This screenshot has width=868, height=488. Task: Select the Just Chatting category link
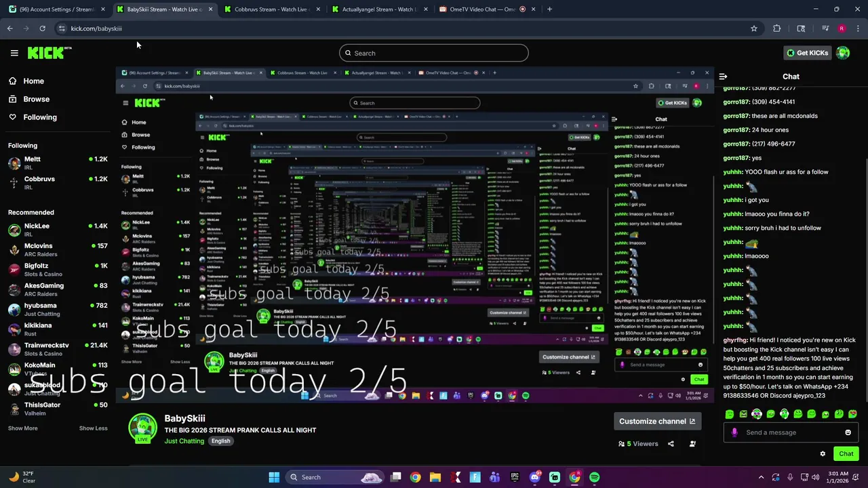[x=184, y=441]
